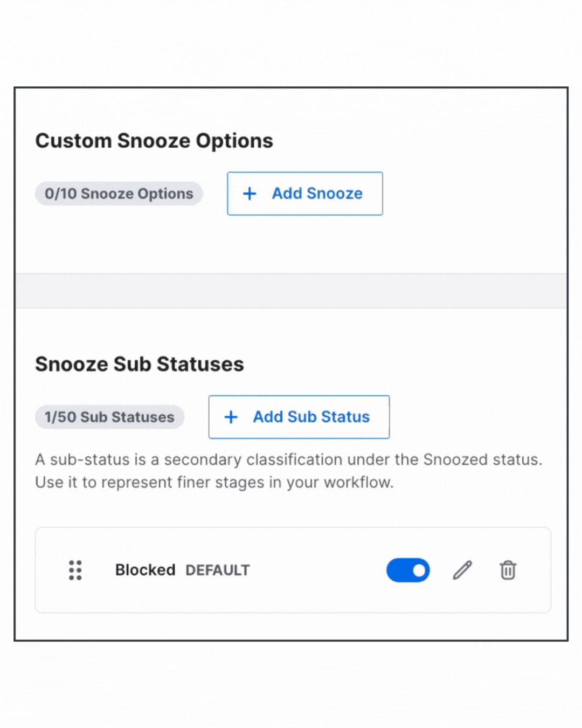This screenshot has height=728, width=582.
Task: Select the Blocked sub status name
Action: point(145,570)
